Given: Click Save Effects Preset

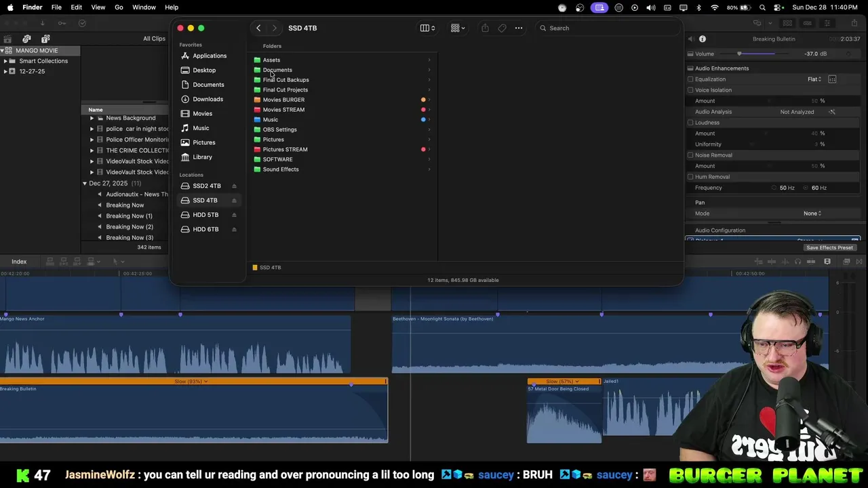Looking at the screenshot, I should [x=829, y=247].
